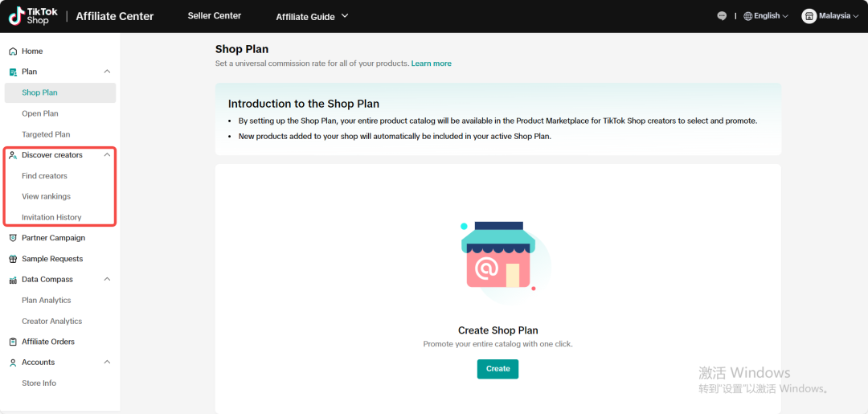Switch to Seller Center
This screenshot has height=414, width=868.
click(214, 16)
